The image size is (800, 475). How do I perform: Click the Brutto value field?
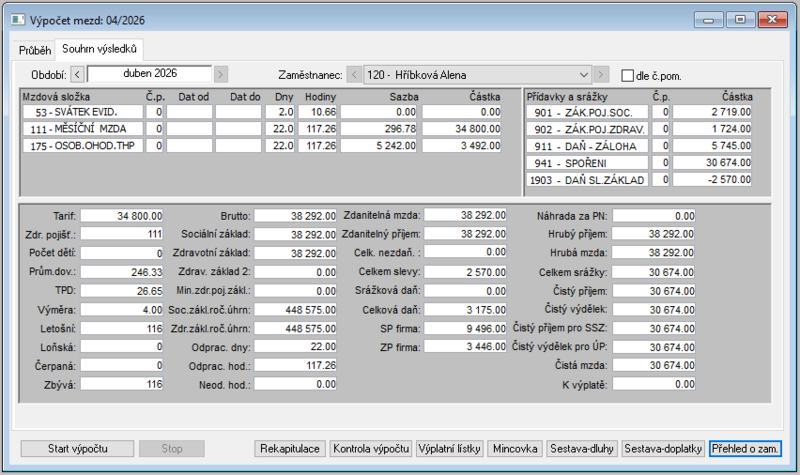pyautogui.click(x=295, y=216)
